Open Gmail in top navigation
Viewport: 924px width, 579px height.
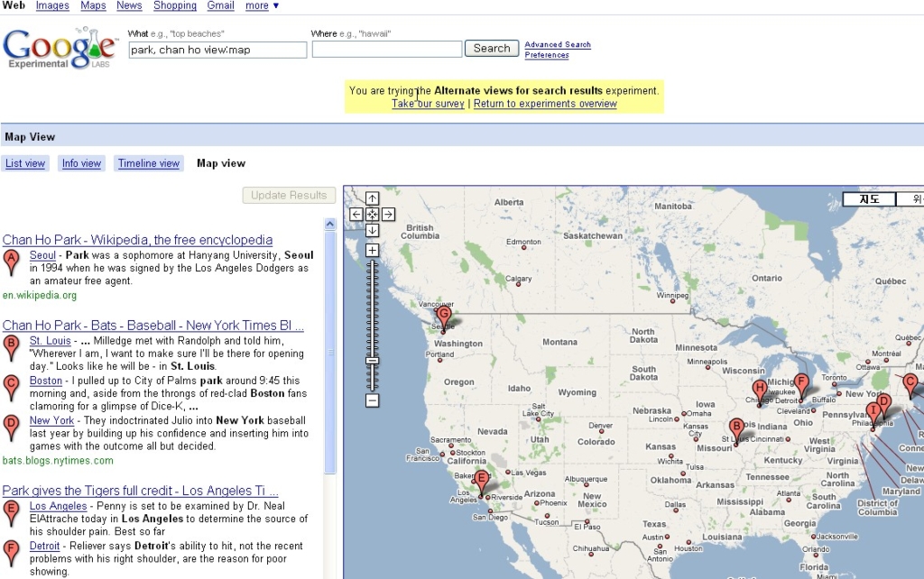220,6
